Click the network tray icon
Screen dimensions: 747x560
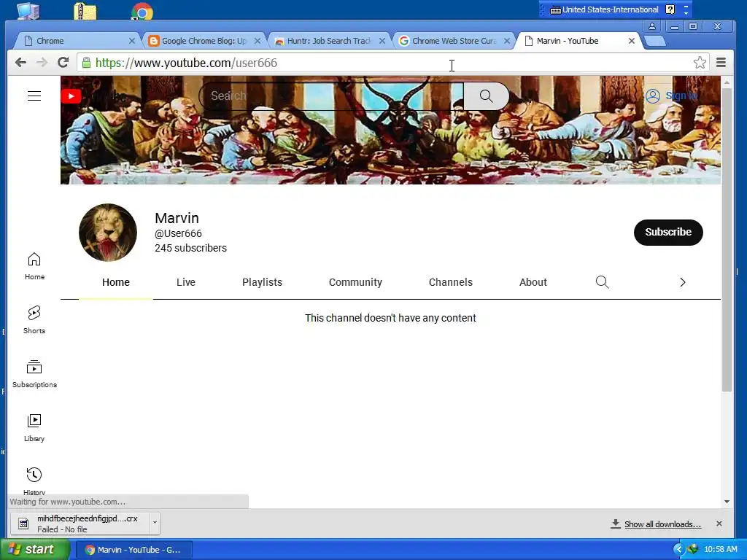pos(692,549)
